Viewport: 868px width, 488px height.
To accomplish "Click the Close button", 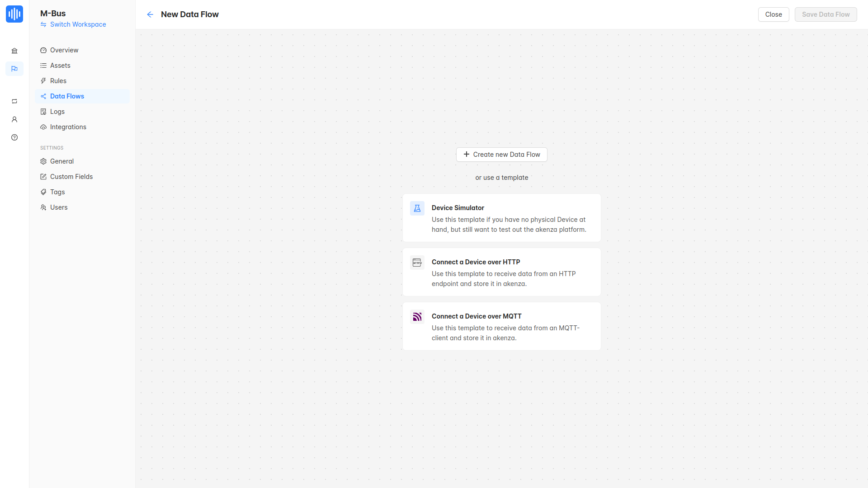I will [x=773, y=14].
